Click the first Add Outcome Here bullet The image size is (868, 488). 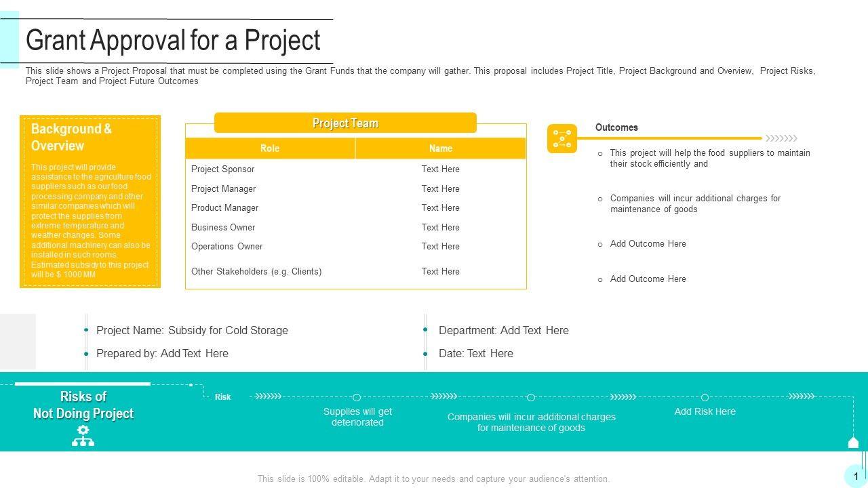click(648, 244)
